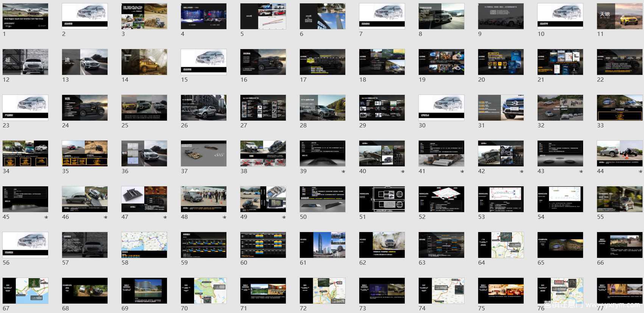Select slide 24 thumbnail
The image size is (644, 313).
[85, 108]
